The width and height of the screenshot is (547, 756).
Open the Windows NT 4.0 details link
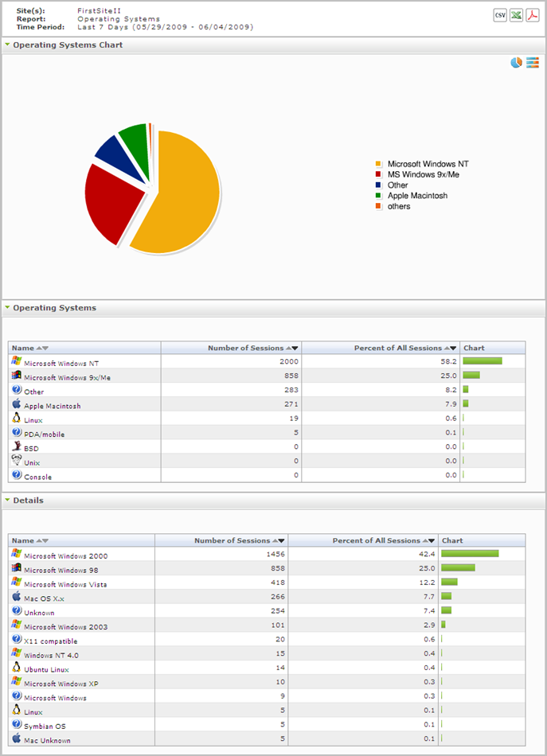(51, 656)
